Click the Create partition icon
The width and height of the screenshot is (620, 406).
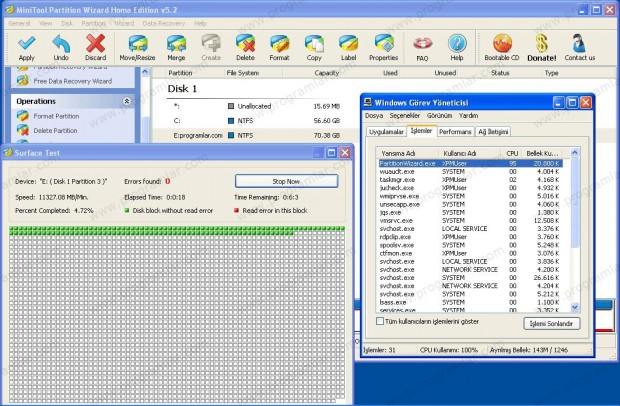tap(211, 43)
